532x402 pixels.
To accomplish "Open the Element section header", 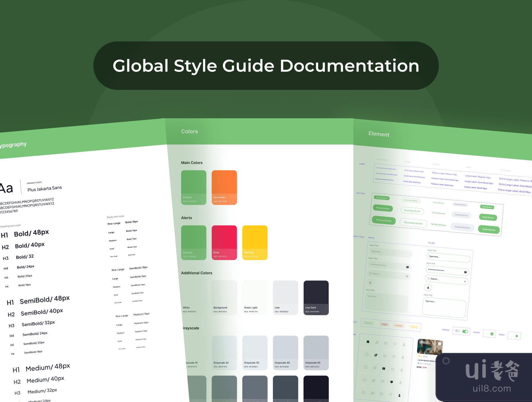I will click(379, 134).
